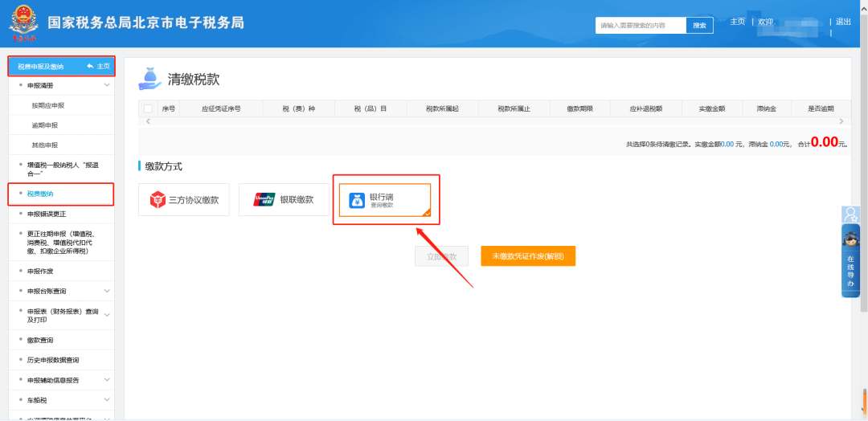Expand the 申报台账查询 sidebar menu

coord(107,291)
